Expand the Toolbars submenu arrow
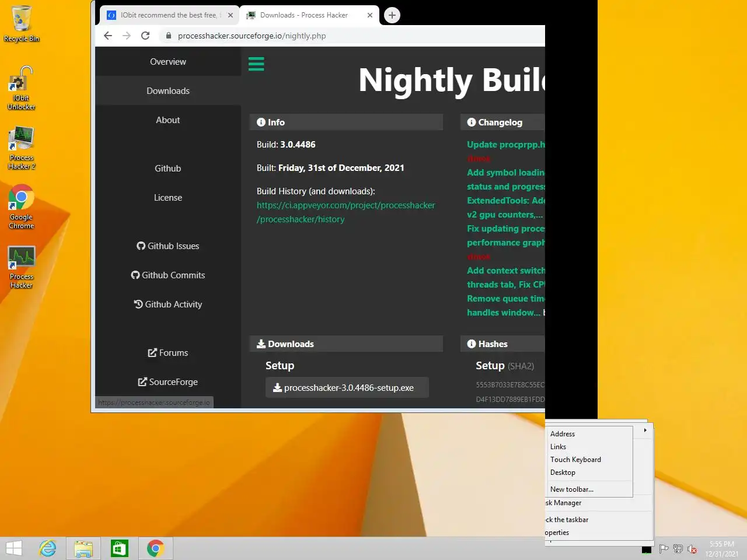747x560 pixels. click(645, 430)
